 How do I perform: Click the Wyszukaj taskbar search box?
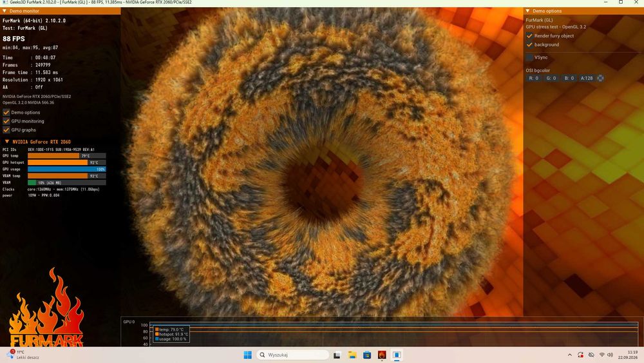pos(293,355)
